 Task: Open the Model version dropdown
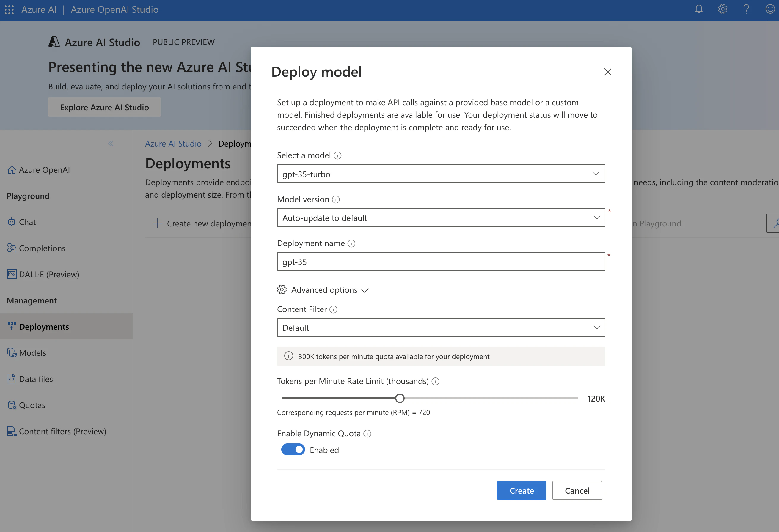click(441, 218)
